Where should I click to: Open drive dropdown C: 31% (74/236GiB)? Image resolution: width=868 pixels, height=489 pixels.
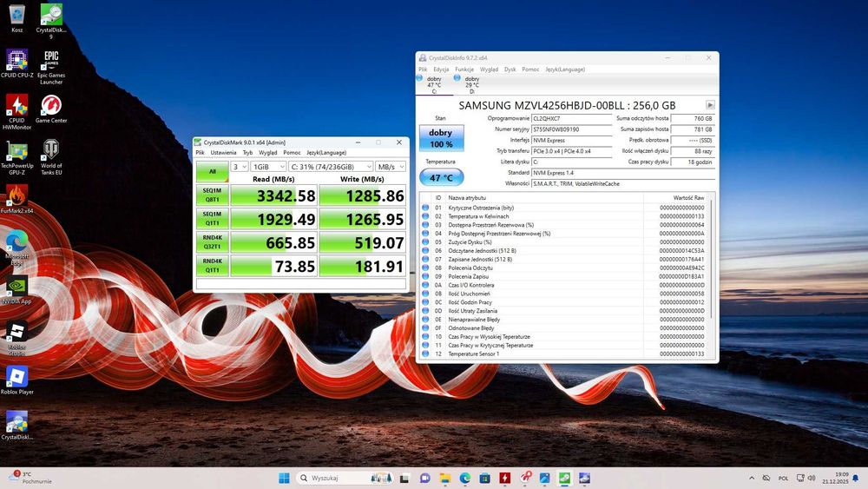coord(331,167)
